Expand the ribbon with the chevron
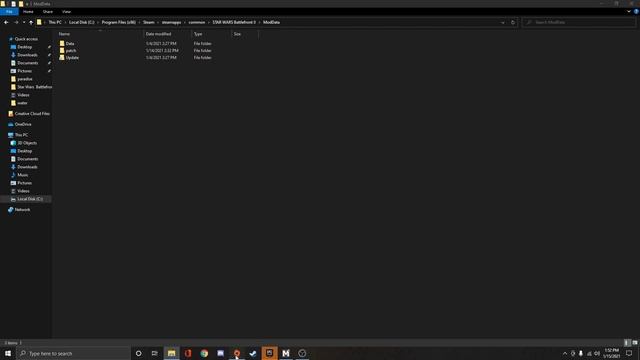This screenshot has height=360, width=640. click(629, 12)
